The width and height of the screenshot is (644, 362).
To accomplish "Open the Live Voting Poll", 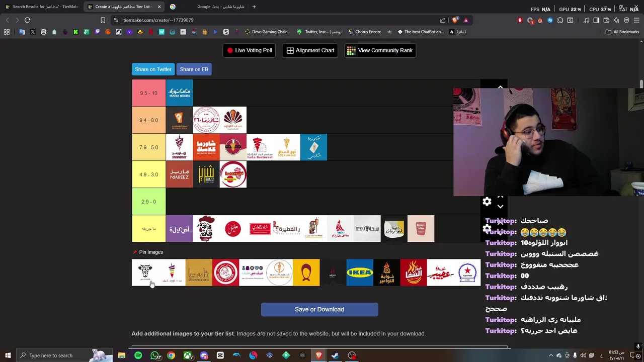I will point(249,50).
